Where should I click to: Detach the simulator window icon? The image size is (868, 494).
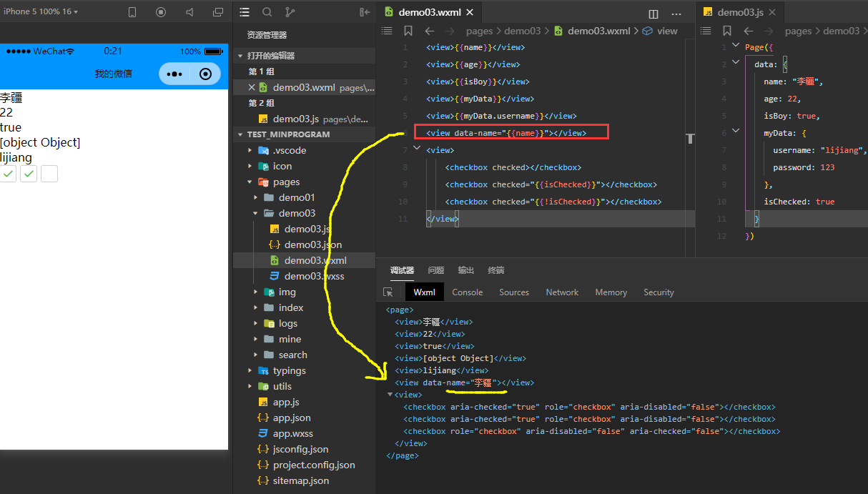tap(218, 12)
